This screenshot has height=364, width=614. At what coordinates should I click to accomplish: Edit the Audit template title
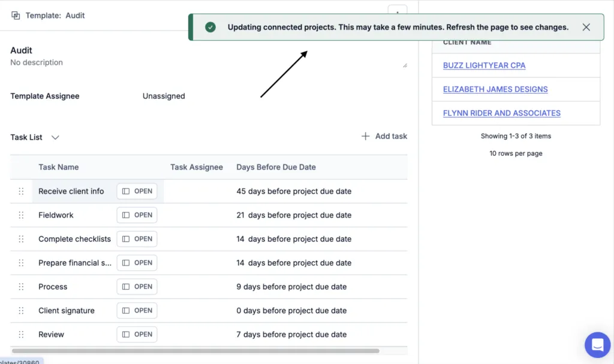click(21, 50)
